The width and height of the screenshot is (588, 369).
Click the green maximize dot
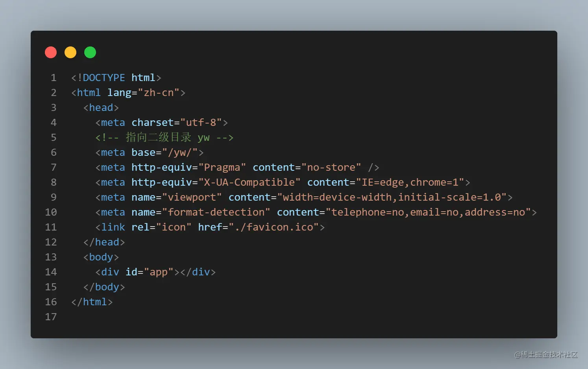[x=90, y=52]
